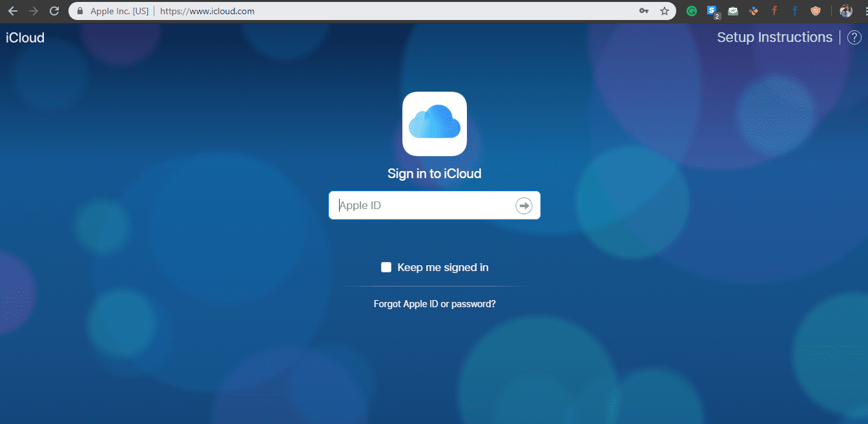Open the Chrome profile avatar
Image resolution: width=868 pixels, height=424 pixels.
coord(846,11)
